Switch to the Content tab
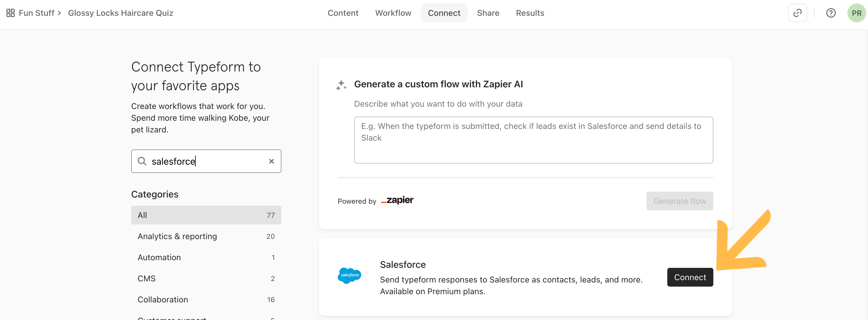The width and height of the screenshot is (868, 320). click(x=343, y=13)
